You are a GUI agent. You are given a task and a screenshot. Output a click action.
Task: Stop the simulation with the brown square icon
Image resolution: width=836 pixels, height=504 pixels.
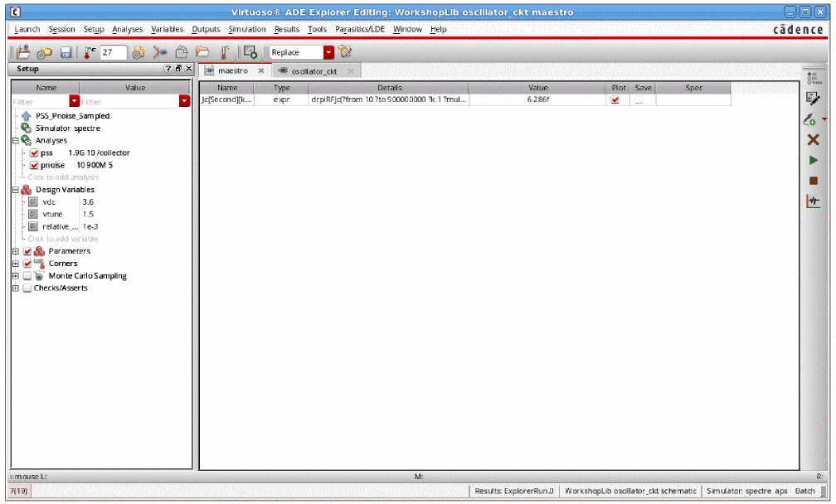(x=813, y=181)
